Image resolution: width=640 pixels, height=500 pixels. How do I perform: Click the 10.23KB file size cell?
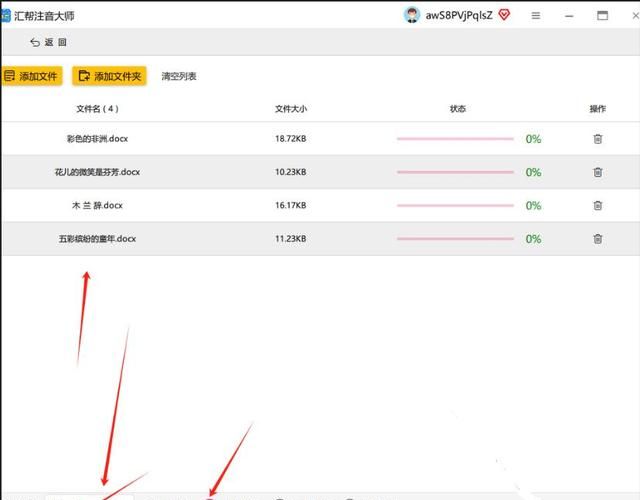point(291,172)
